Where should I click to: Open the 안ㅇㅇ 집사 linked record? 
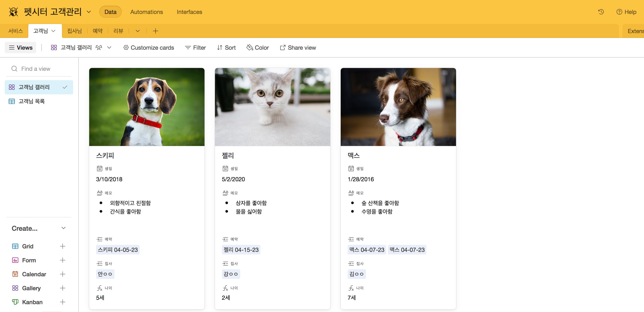(x=105, y=274)
